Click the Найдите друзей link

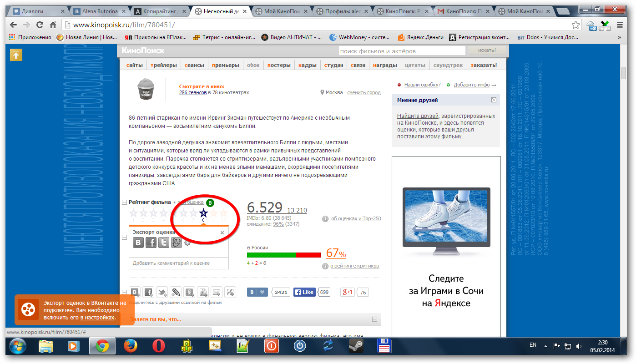pyautogui.click(x=418, y=116)
